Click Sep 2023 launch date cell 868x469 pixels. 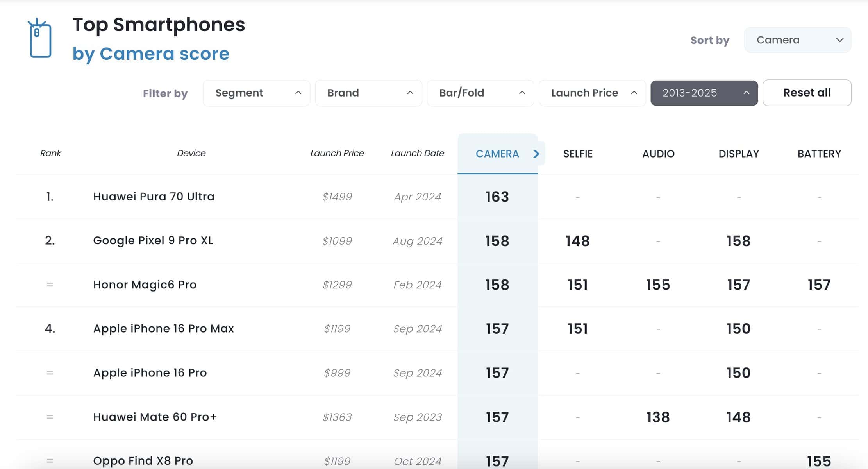point(418,417)
